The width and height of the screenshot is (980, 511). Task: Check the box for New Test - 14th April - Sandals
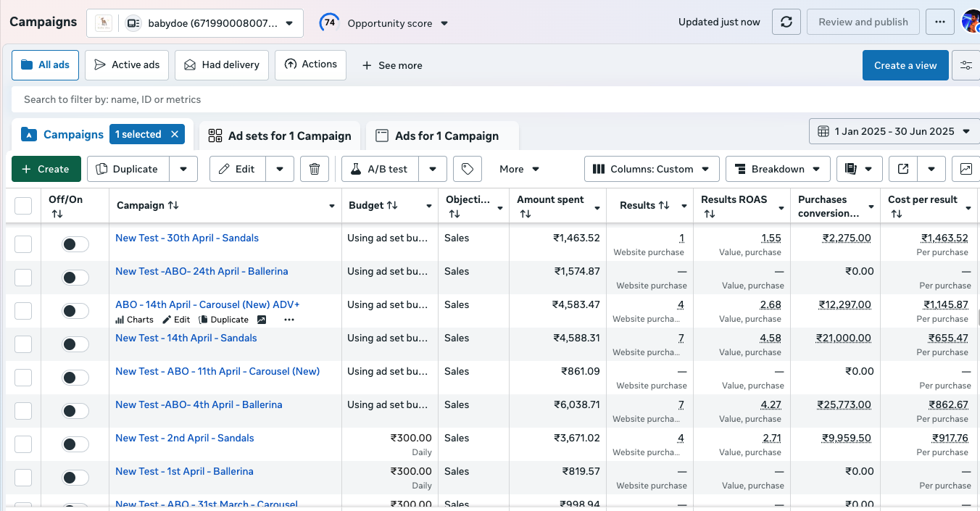click(23, 344)
